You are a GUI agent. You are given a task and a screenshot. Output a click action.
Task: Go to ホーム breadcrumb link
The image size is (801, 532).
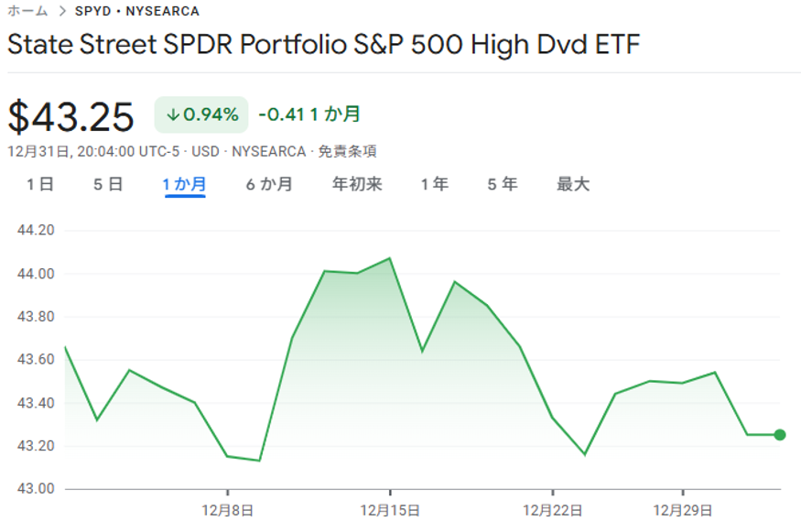27,12
